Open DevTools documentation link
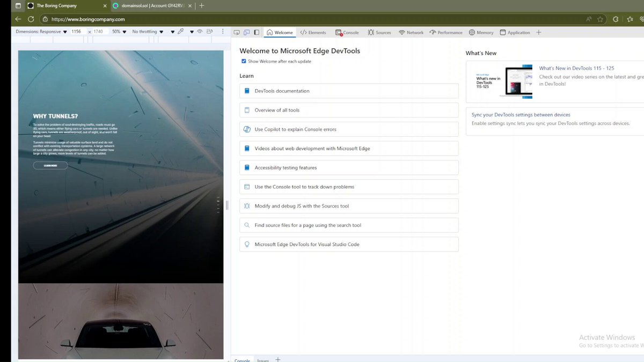The height and width of the screenshot is (362, 644). click(x=349, y=91)
